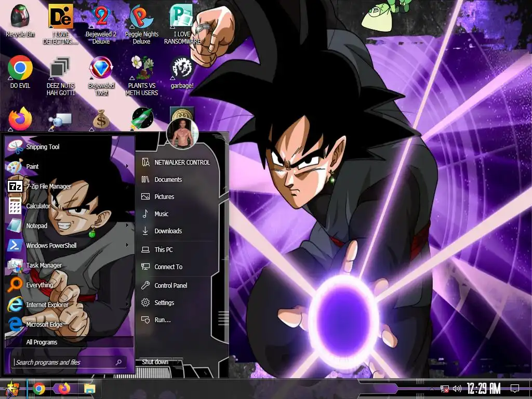Click the Shut down button
The height and width of the screenshot is (399, 532).
point(155,362)
